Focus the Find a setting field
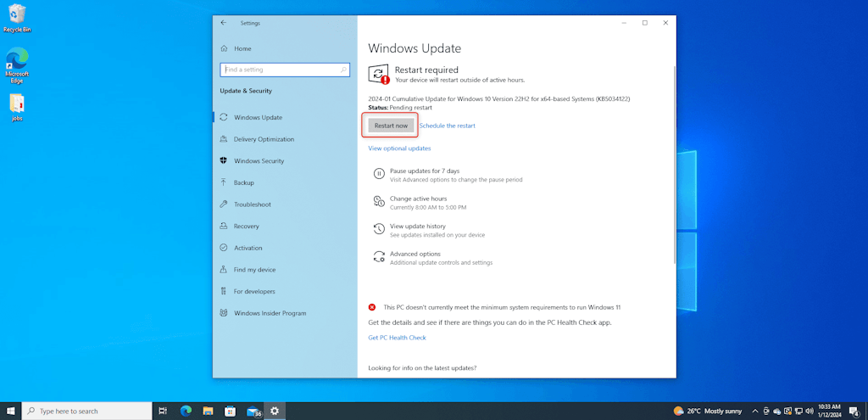Viewport: 868px width, 420px height. 285,70
